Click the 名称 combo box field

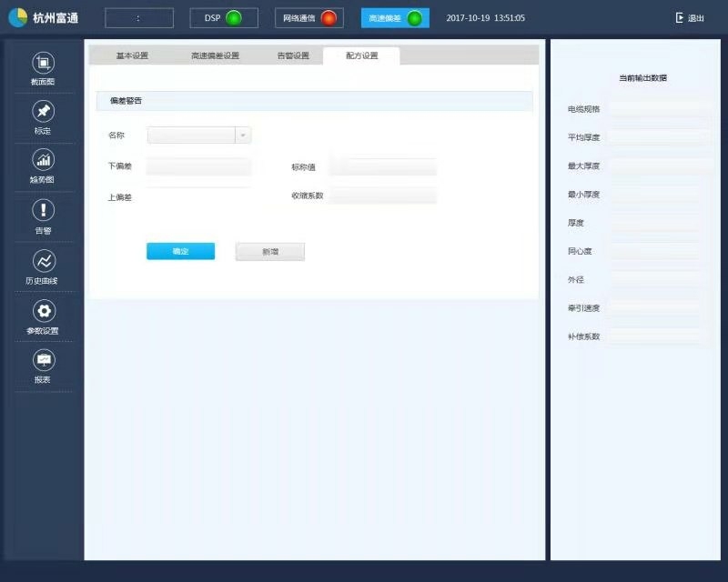[199, 135]
